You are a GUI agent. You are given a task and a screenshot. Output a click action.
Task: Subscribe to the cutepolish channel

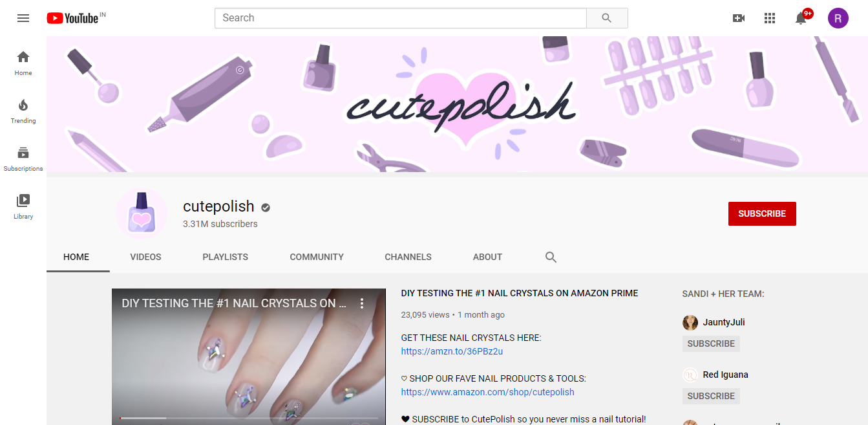[x=762, y=213]
